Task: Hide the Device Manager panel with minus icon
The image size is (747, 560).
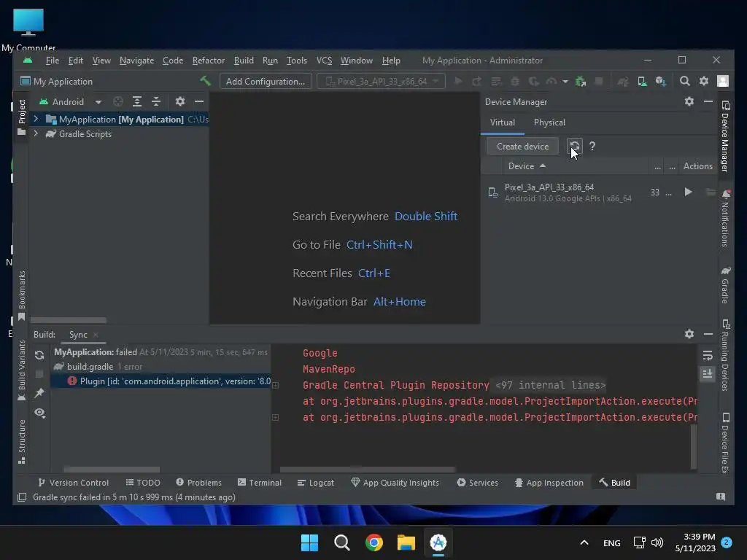Action: coord(708,101)
